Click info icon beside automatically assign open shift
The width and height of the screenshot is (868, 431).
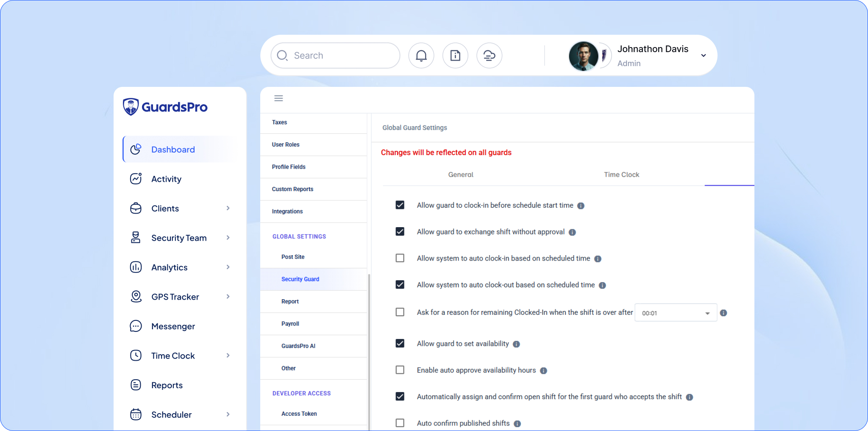[690, 397]
